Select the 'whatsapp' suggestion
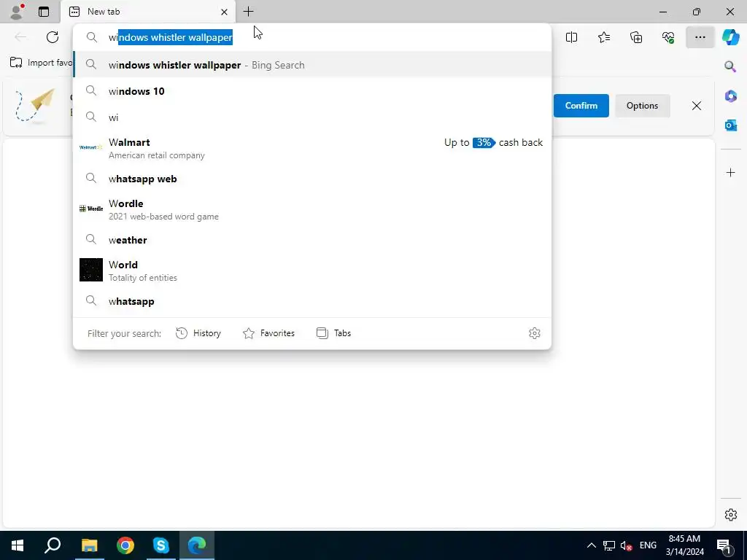747x560 pixels. [x=312, y=301]
